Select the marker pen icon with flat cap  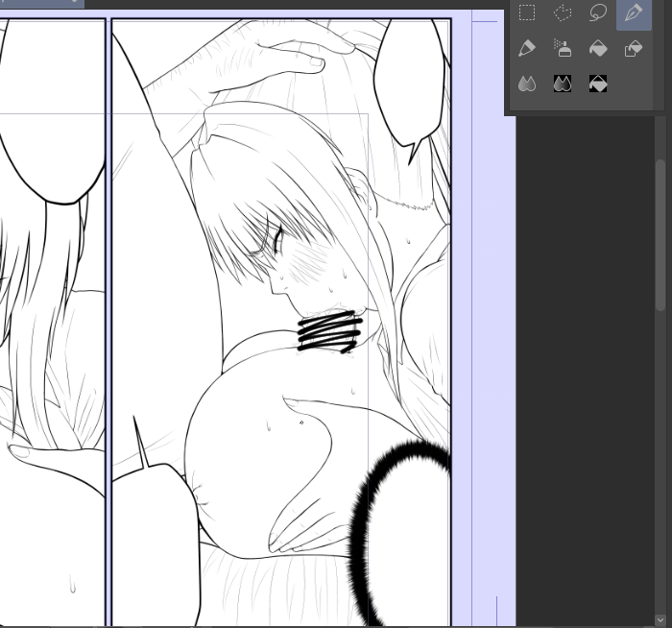click(527, 48)
